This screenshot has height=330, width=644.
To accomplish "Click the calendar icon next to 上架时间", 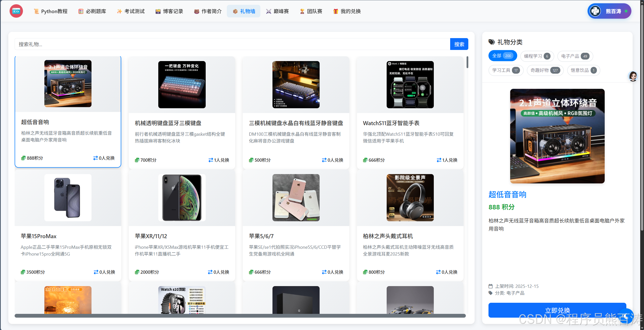I will point(490,286).
